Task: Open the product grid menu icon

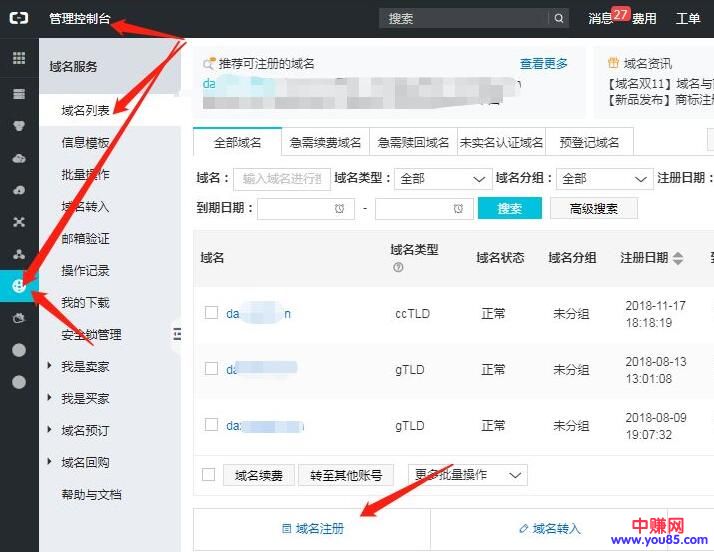Action: 19,58
